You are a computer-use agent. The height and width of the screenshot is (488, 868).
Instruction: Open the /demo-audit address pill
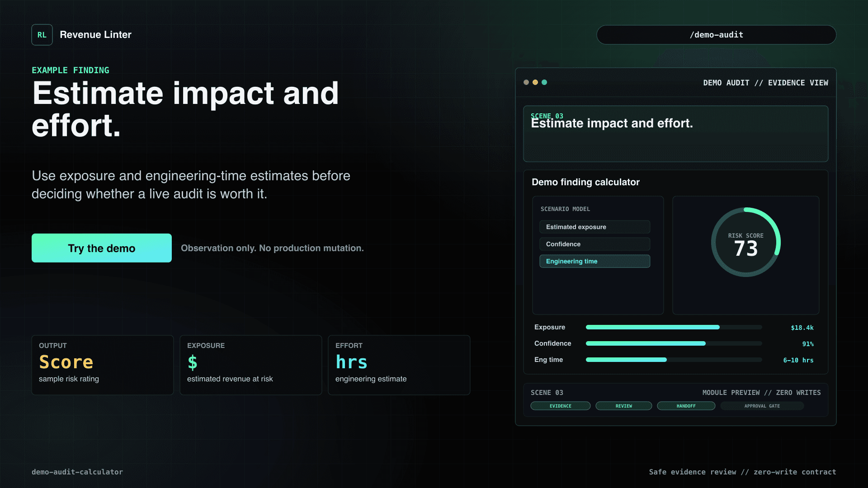[716, 35]
